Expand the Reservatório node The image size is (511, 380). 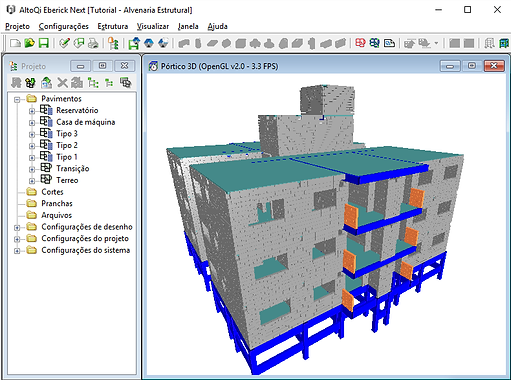pos(32,111)
